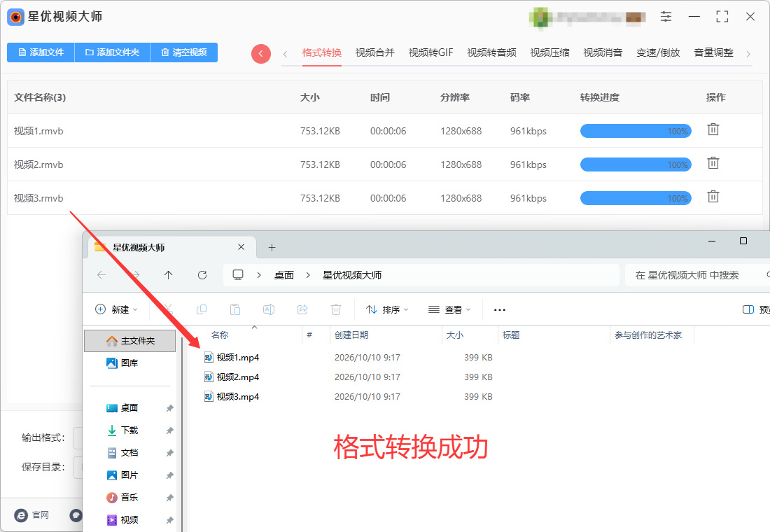Click the 添加文件 button
The width and height of the screenshot is (770, 532).
[x=41, y=52]
